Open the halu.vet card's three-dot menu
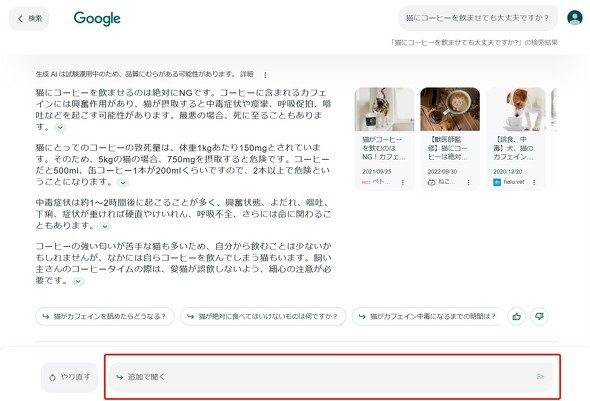This screenshot has height=401, width=590. tap(534, 182)
